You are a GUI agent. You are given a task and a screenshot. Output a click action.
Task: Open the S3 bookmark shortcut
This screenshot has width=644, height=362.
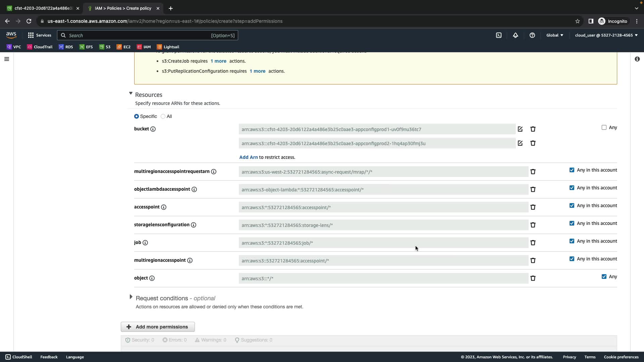(105, 47)
